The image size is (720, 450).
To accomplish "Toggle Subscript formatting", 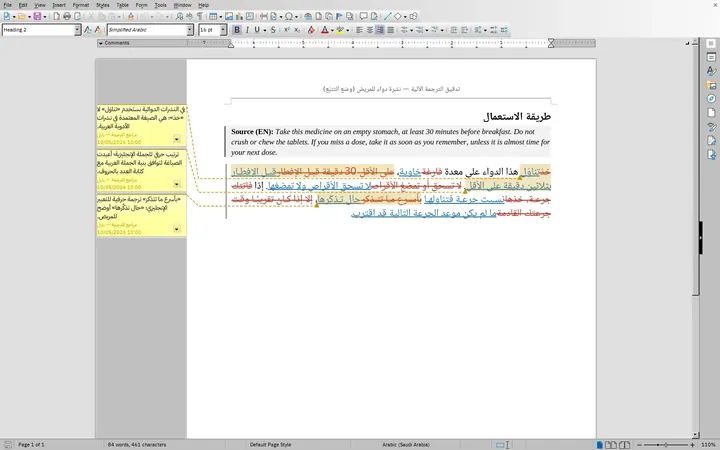I will click(x=297, y=30).
